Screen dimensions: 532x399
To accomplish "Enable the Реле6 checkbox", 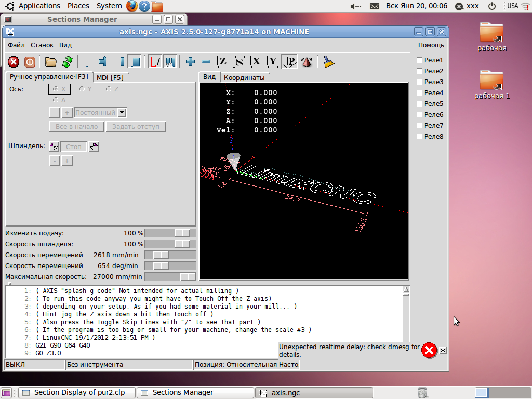I will tap(419, 115).
